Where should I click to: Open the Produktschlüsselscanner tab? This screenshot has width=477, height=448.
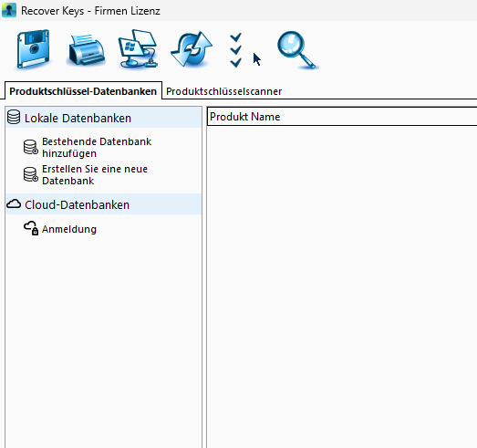tap(223, 91)
